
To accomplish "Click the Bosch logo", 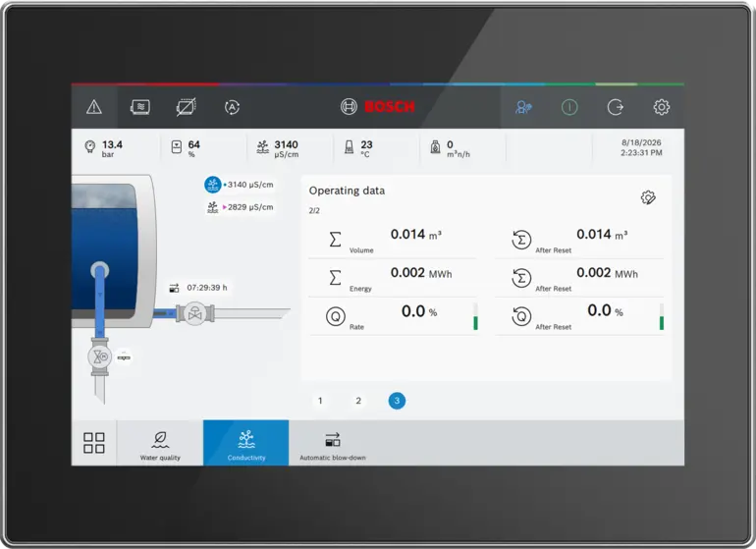I will 378,107.
